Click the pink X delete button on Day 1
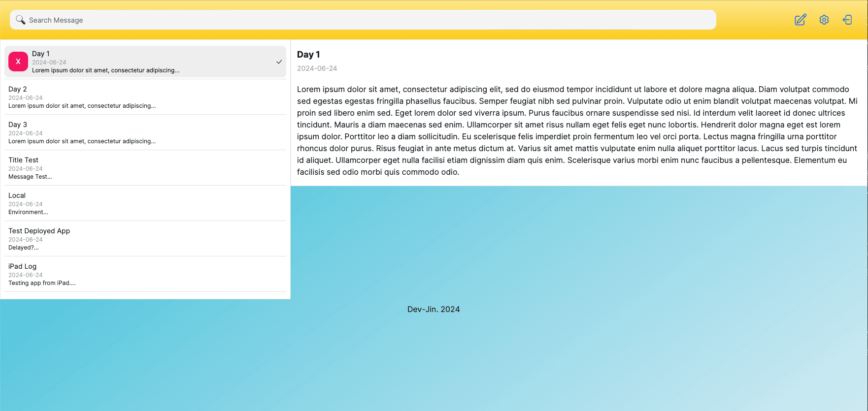Image resolution: width=868 pixels, height=411 pixels. [x=18, y=62]
